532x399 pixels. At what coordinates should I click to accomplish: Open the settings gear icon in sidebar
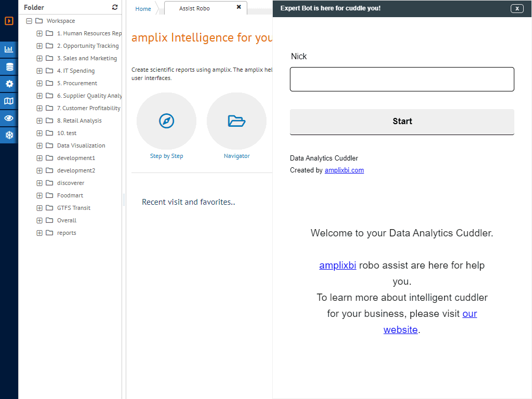[9, 84]
